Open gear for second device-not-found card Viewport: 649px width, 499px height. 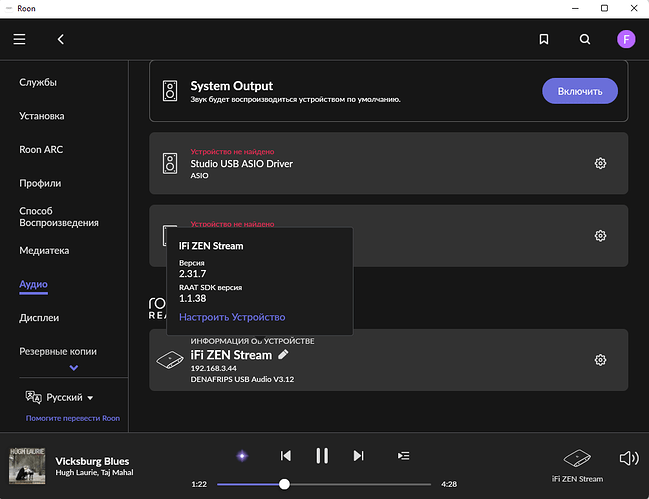(600, 236)
